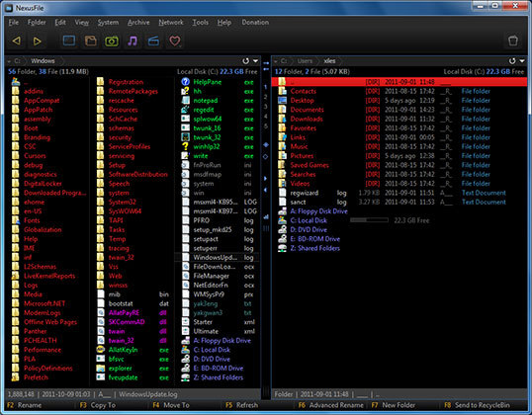Click the Desktop folder icon in right panel
The height and width of the screenshot is (415, 532).
click(282, 101)
